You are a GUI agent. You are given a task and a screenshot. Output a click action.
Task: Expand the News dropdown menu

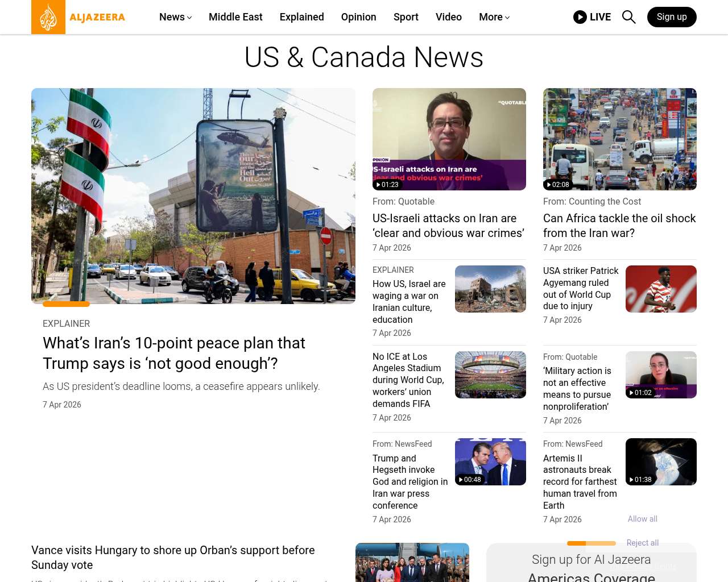[175, 17]
